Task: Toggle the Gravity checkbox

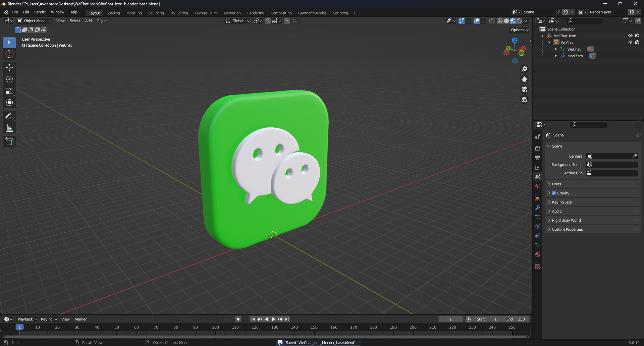Action: pos(554,193)
